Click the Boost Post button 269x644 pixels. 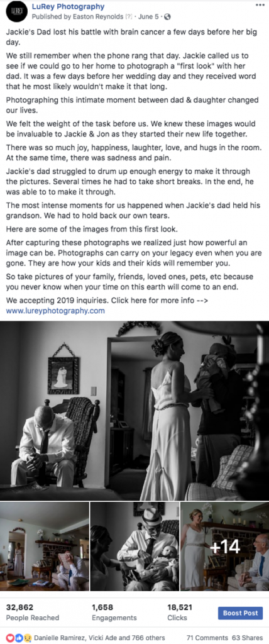[x=240, y=613]
